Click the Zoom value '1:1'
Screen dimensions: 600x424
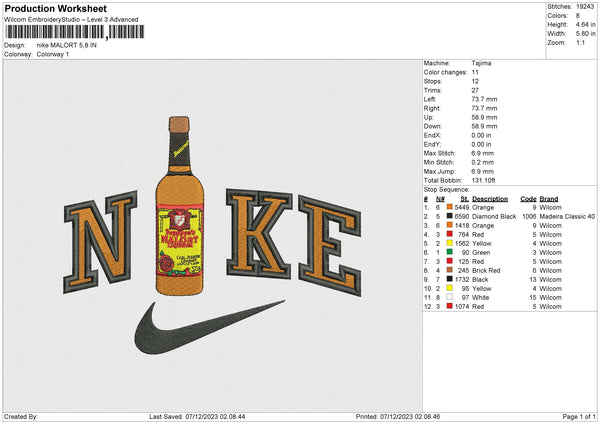click(580, 42)
